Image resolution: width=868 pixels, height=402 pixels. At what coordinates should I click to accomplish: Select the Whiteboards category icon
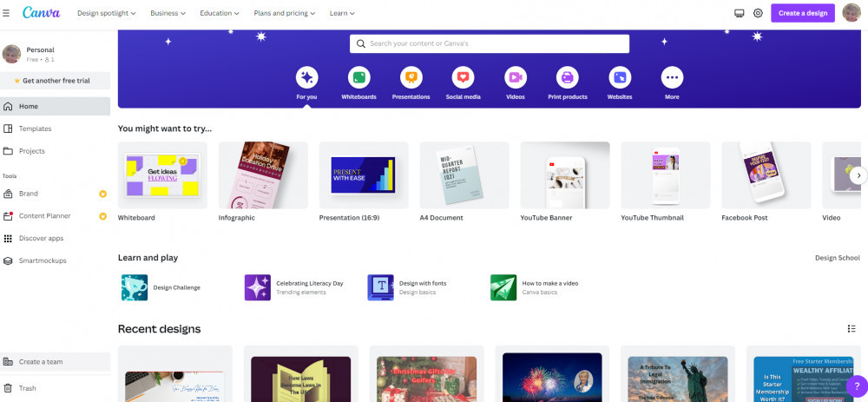point(358,77)
